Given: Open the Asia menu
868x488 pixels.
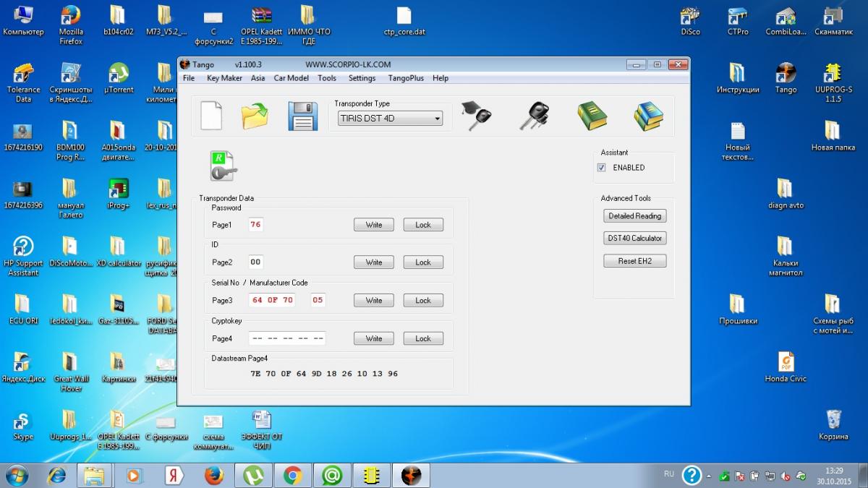Looking at the screenshot, I should click(258, 78).
